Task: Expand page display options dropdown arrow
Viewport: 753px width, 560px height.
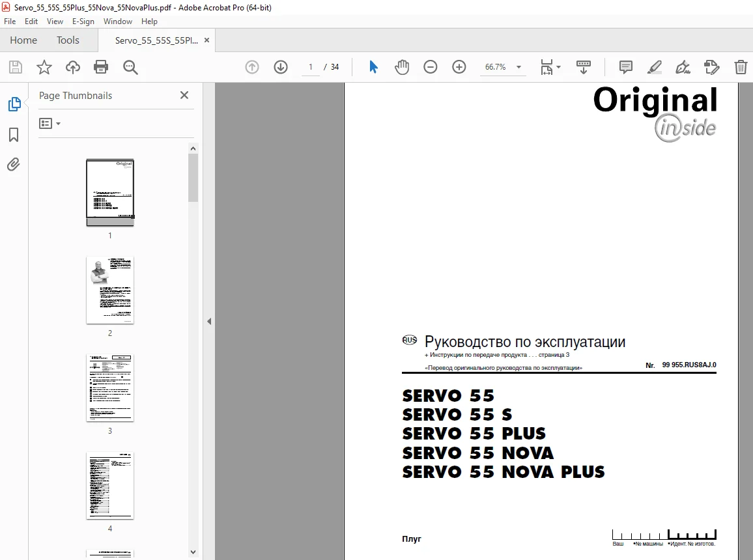Action: [558, 67]
